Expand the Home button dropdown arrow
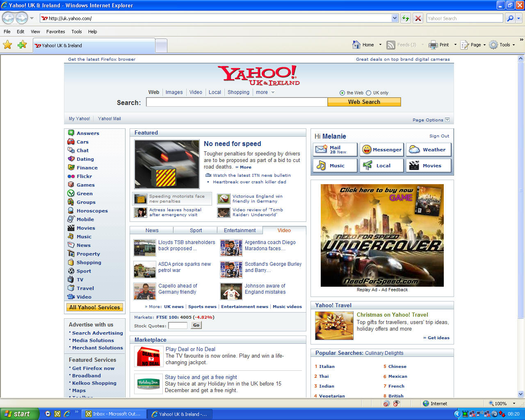525x420 pixels. click(380, 45)
